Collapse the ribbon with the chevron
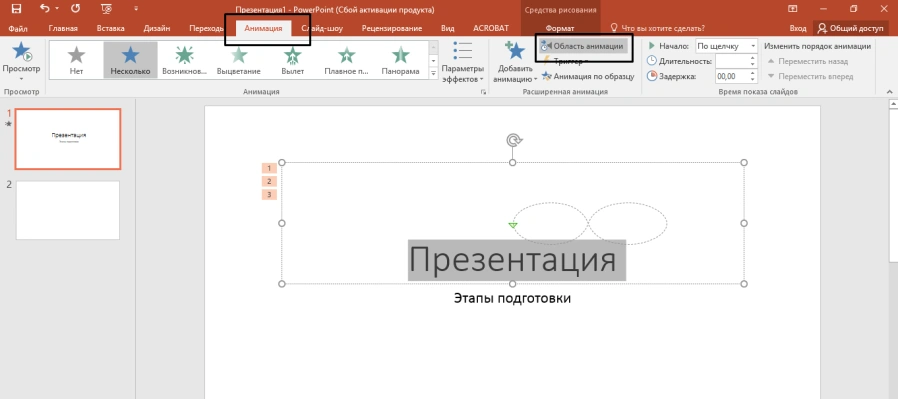The width and height of the screenshot is (898, 399). click(890, 92)
